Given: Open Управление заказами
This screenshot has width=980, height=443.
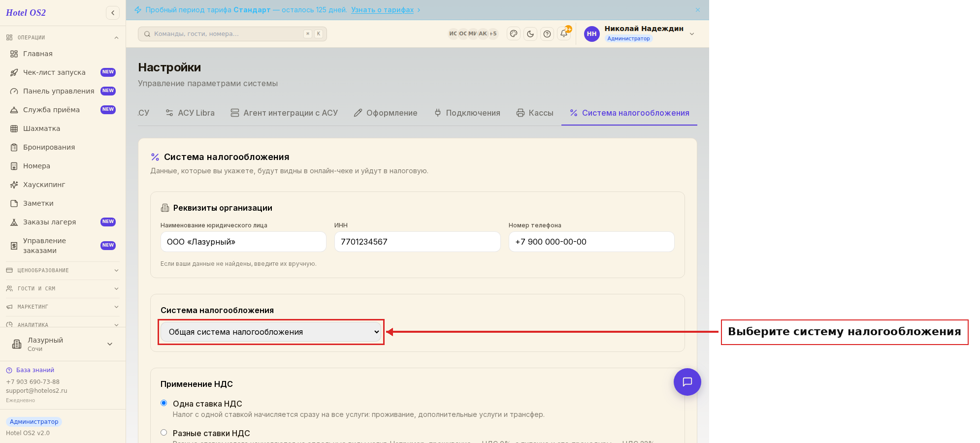Looking at the screenshot, I should click(63, 246).
